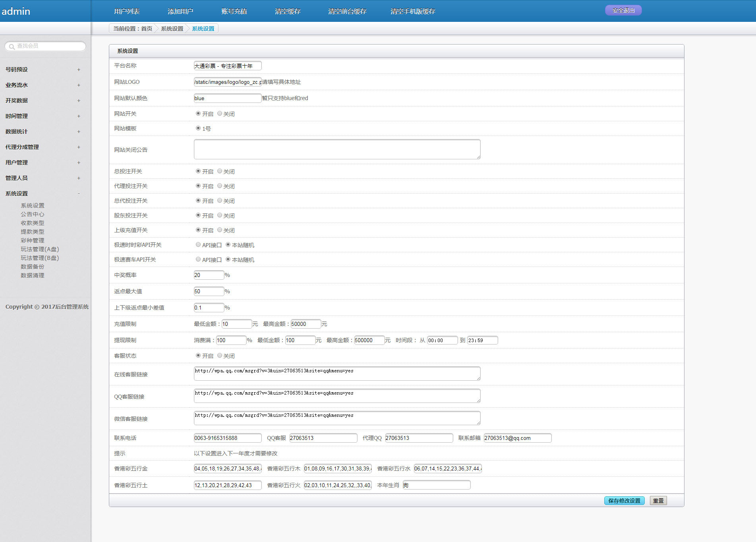Click the 联系电话 input field

pyautogui.click(x=228, y=438)
